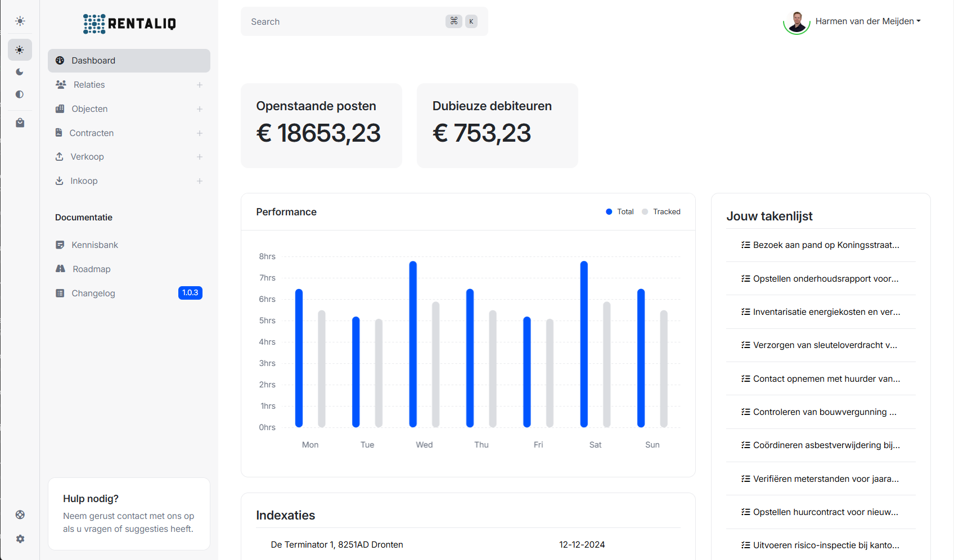Click the Kennisbank icon in the sidebar
This screenshot has height=560, width=954.
click(x=60, y=245)
